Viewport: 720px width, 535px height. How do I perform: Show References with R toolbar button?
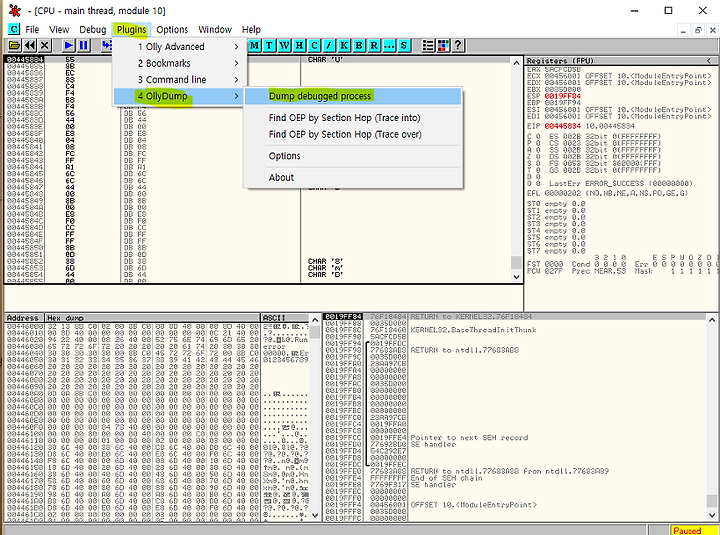click(x=374, y=45)
